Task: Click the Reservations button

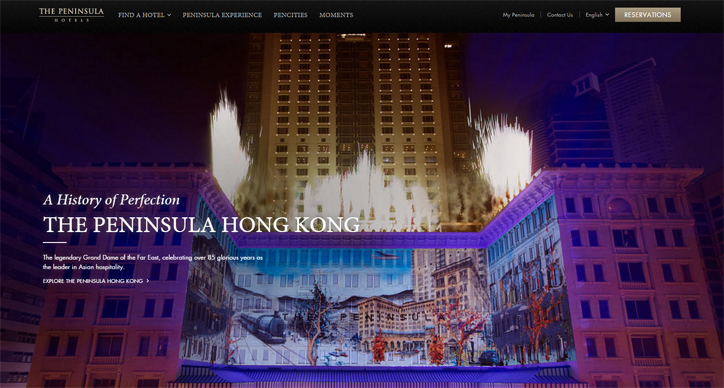Action: (647, 15)
